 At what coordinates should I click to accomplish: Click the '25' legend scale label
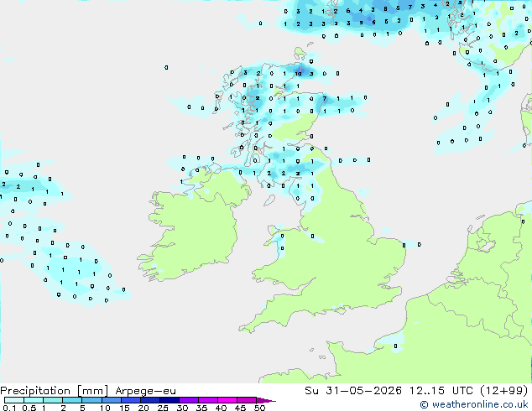tap(163, 408)
